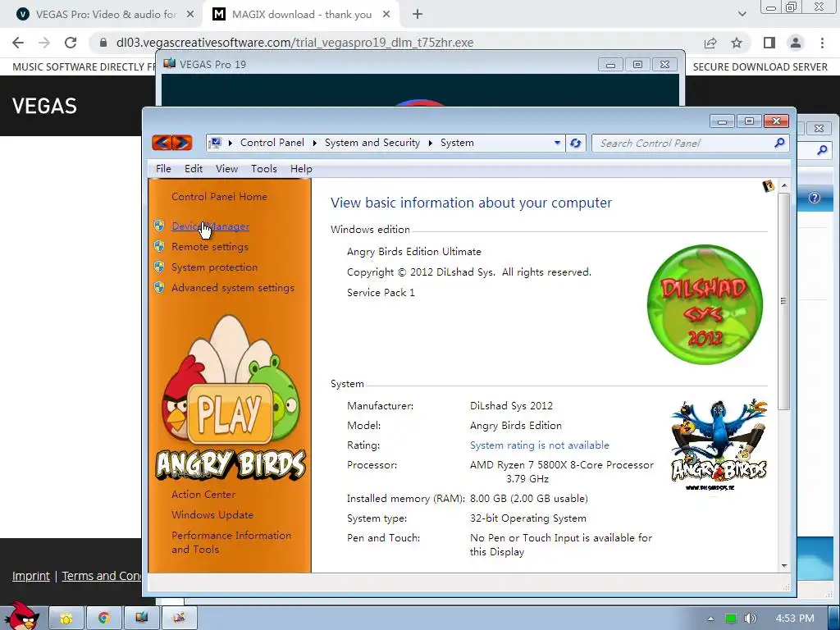Click the Show desktop strip at the taskbar's far right
840x630 pixels.
(833, 619)
